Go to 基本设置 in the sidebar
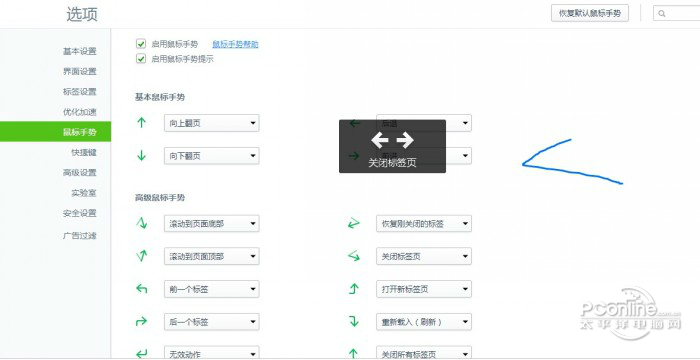 pyautogui.click(x=79, y=51)
